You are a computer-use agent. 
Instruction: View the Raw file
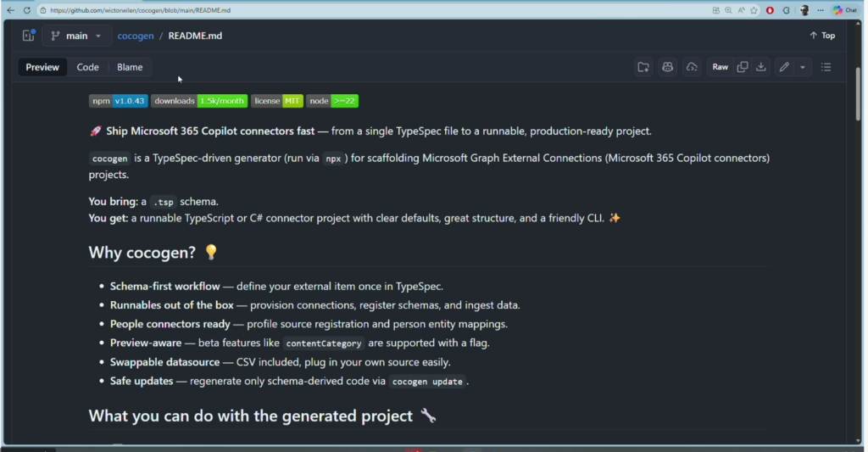point(721,67)
